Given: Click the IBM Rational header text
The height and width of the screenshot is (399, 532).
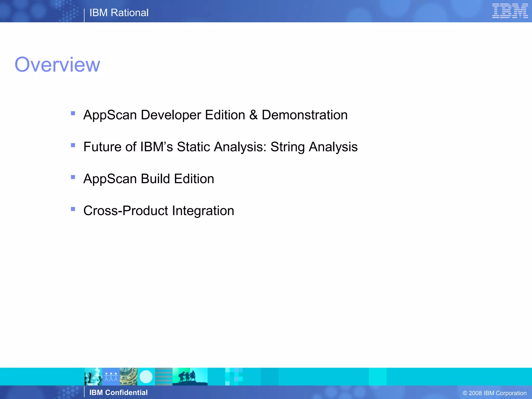Looking at the screenshot, I should click(119, 13).
